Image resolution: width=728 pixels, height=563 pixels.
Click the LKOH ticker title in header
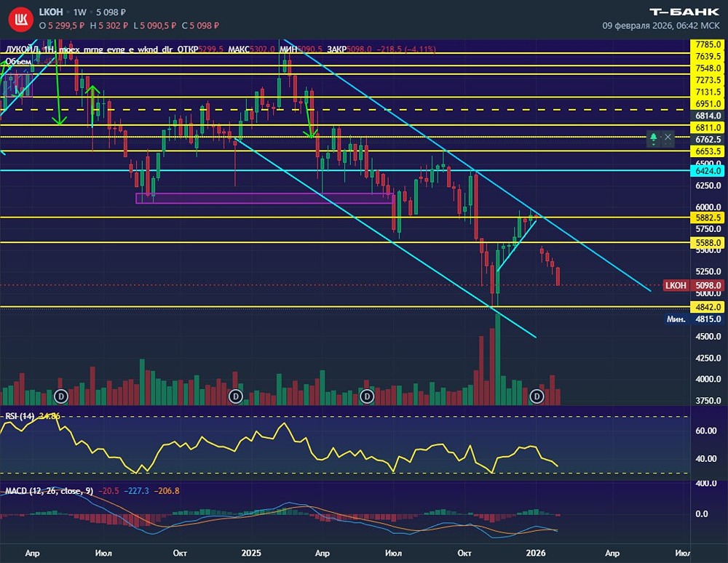click(x=51, y=12)
